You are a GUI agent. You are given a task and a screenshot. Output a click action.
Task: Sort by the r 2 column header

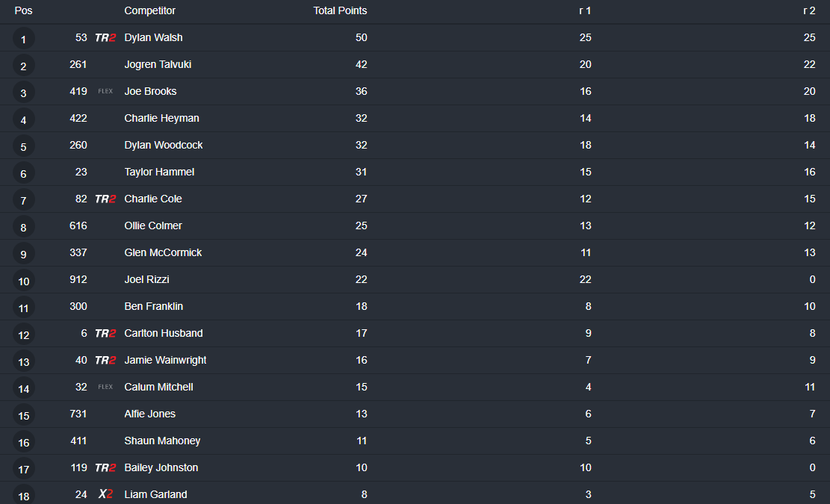[x=809, y=10]
